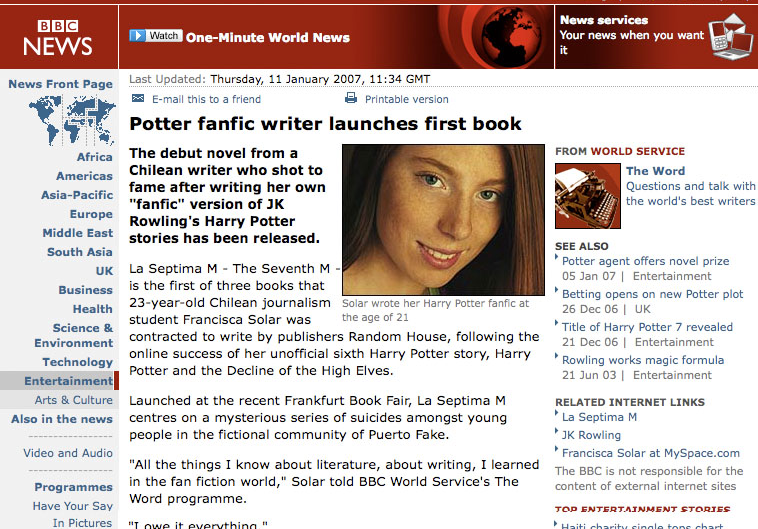758x529 pixels.
Task: Click the world map icon in sidebar
Action: coord(72,120)
